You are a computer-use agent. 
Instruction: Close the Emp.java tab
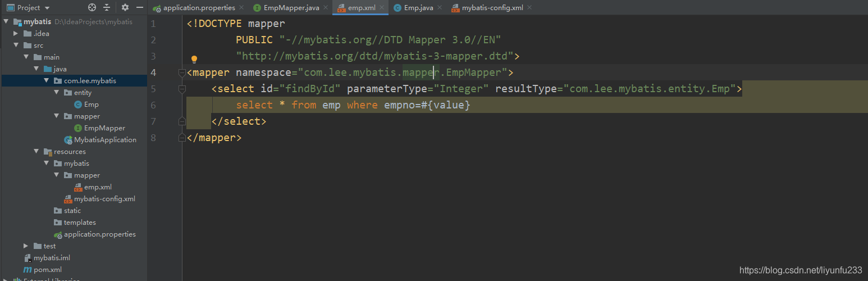point(440,8)
